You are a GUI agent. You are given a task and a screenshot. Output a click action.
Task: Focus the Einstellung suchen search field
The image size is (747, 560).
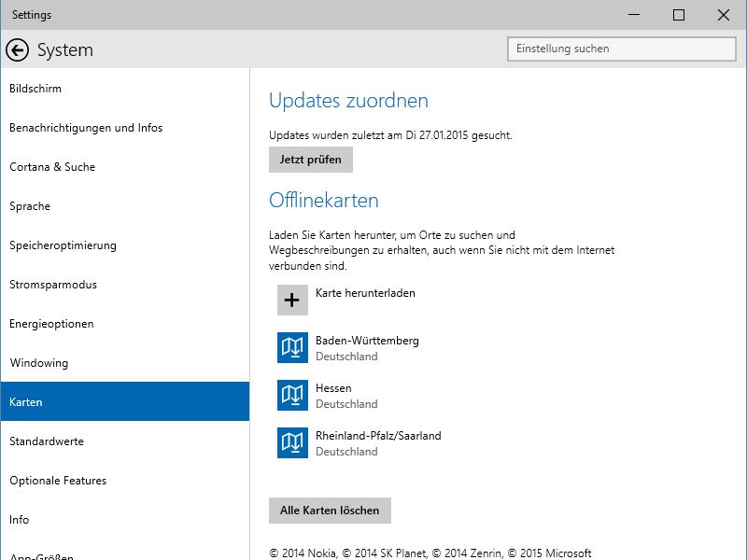pos(622,49)
